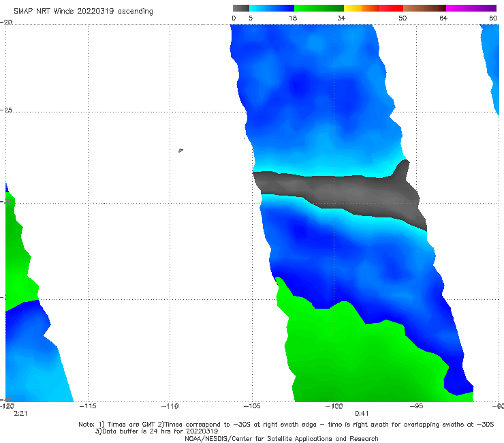Viewport: 504px width, 443px height.
Task: Click the 0:41 swath time label
Action: pyautogui.click(x=362, y=414)
